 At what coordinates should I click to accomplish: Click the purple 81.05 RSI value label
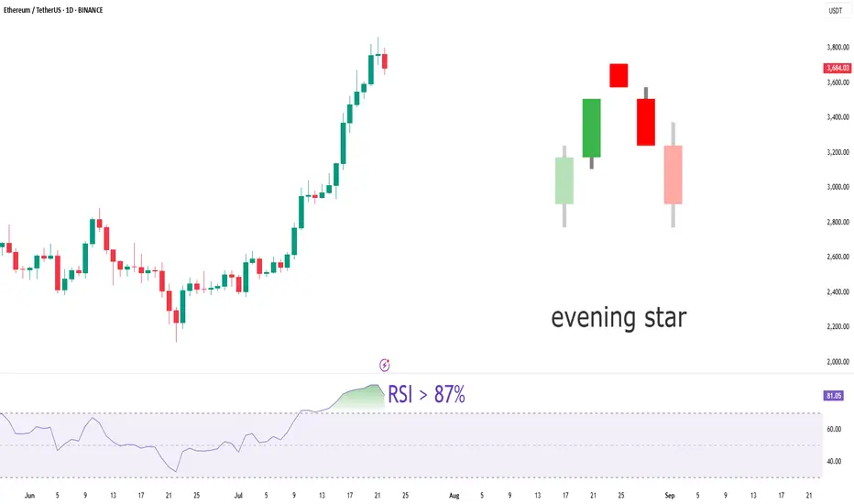coord(833,396)
